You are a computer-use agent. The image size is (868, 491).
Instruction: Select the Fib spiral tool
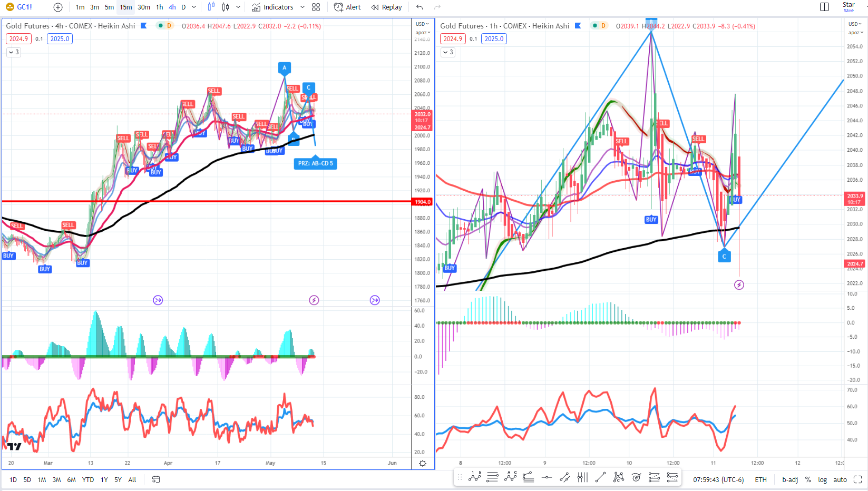637,477
